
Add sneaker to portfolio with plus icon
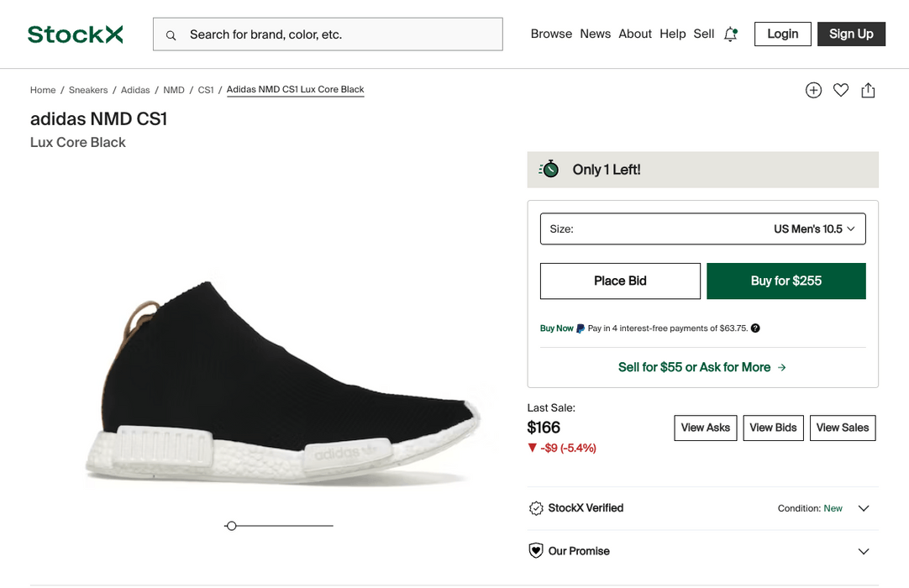click(x=813, y=91)
